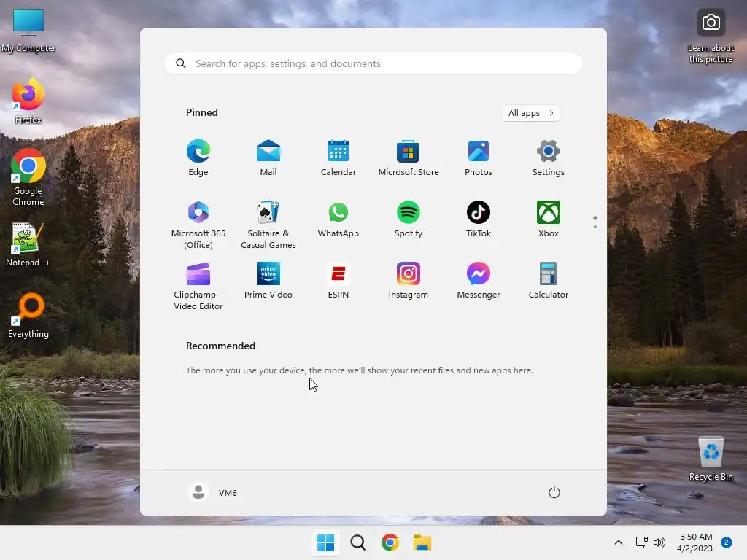Select the Google Chrome desktop shortcut
Screen dimensions: 747x560
tap(28, 177)
